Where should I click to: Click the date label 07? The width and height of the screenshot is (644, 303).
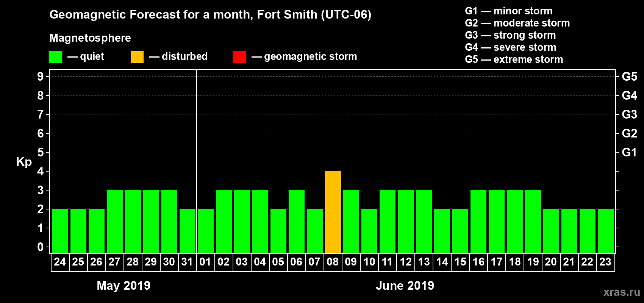pos(314,262)
